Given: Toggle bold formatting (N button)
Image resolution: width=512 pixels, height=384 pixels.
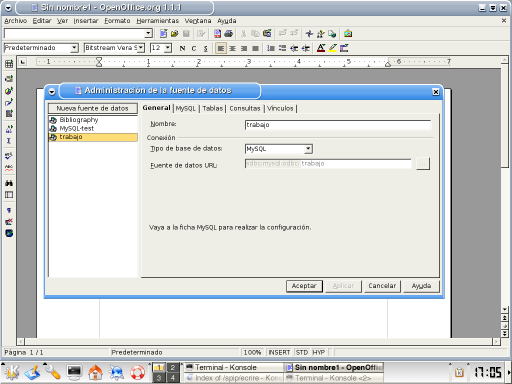Looking at the screenshot, I should (x=182, y=48).
